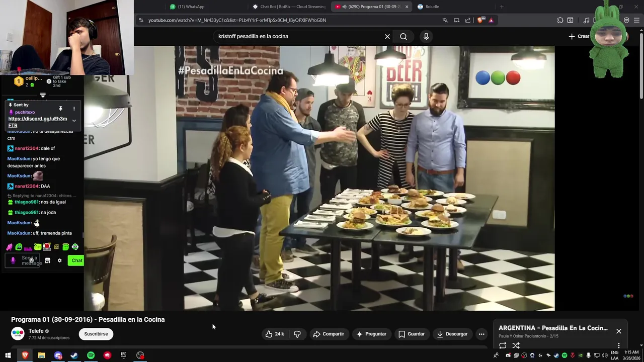Open the Brave hamburger main menu
This screenshot has height=362, width=644.
click(x=637, y=20)
